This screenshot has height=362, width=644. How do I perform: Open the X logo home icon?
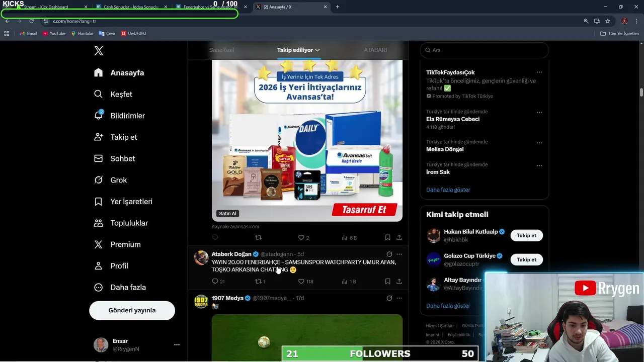99,51
